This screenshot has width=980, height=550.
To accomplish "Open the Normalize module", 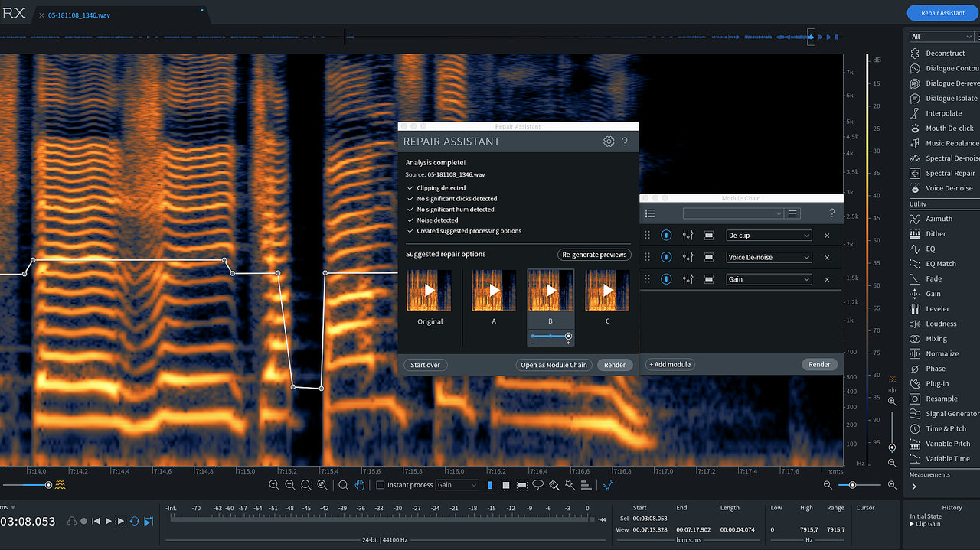I will (x=935, y=353).
